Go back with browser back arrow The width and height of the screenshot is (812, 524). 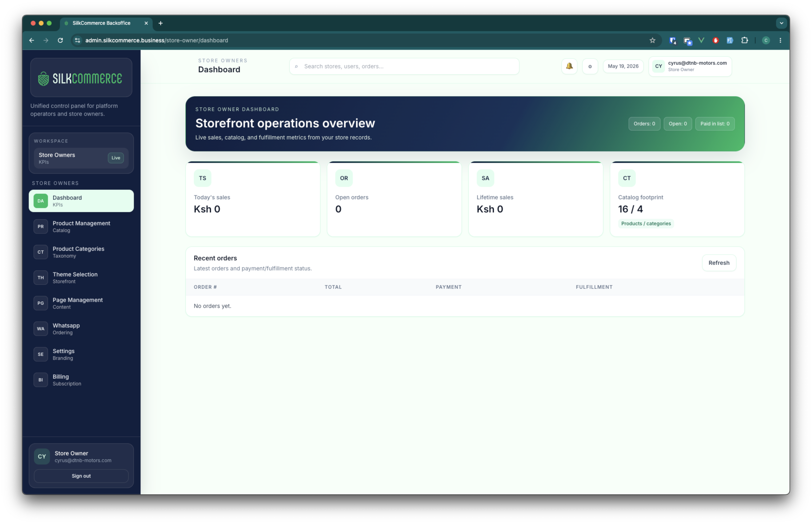[32, 40]
